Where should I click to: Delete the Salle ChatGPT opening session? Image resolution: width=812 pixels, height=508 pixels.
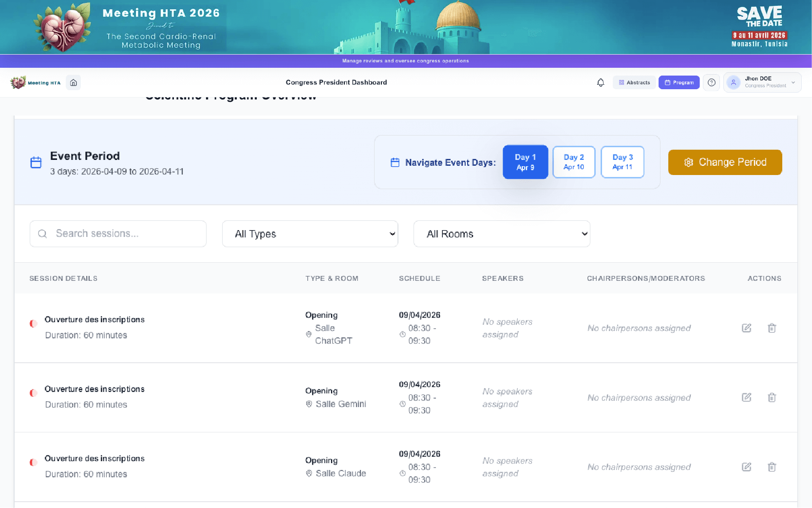[x=772, y=328]
